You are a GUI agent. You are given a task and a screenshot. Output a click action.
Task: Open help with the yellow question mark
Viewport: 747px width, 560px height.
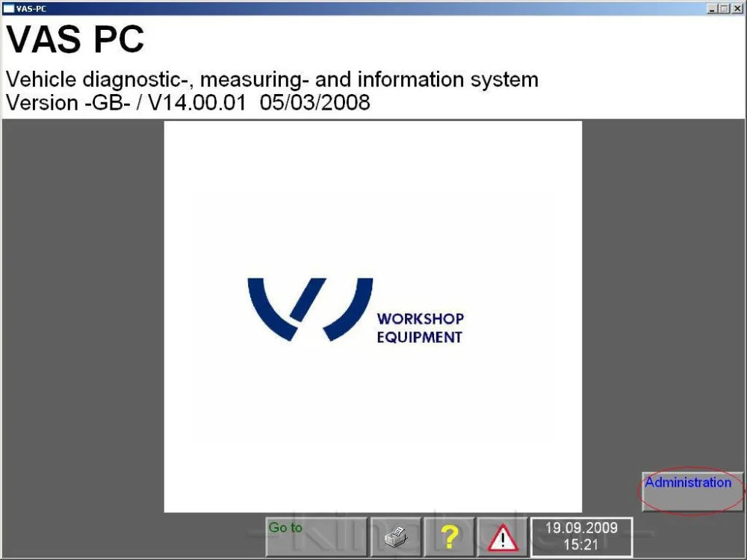pos(449,537)
